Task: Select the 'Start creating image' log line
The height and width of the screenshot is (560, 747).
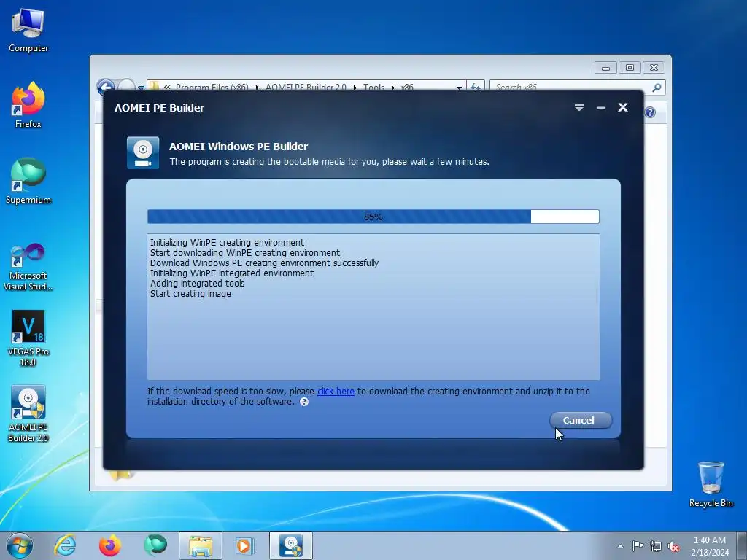Action: tap(190, 294)
